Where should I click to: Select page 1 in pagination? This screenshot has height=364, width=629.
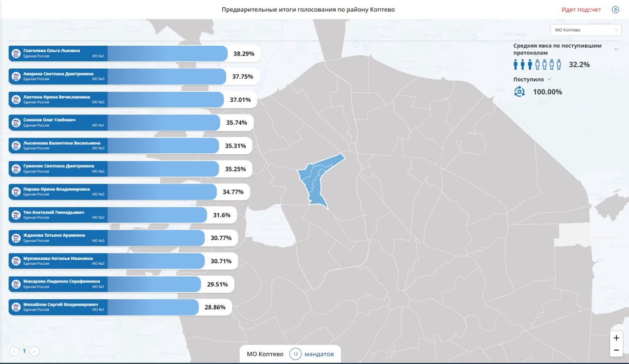click(x=24, y=351)
